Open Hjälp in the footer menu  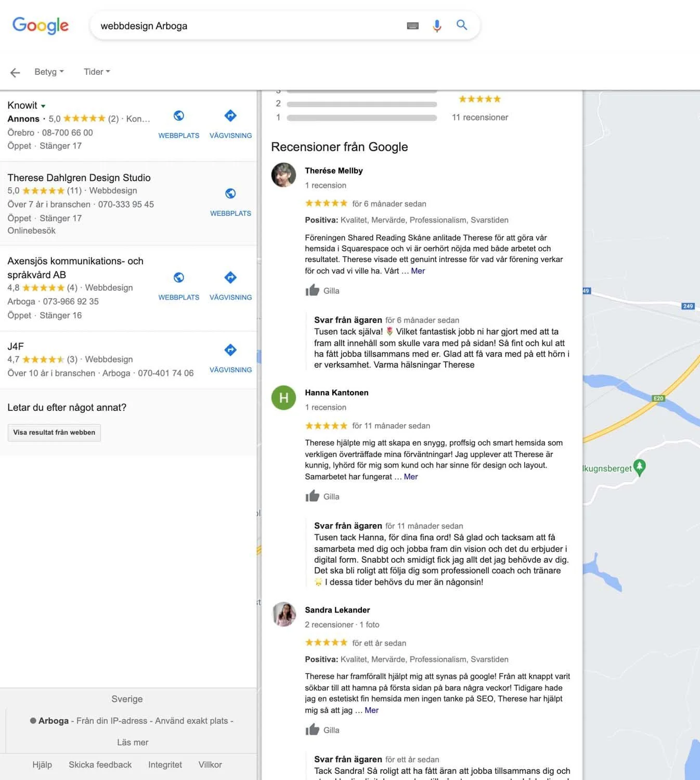click(42, 764)
